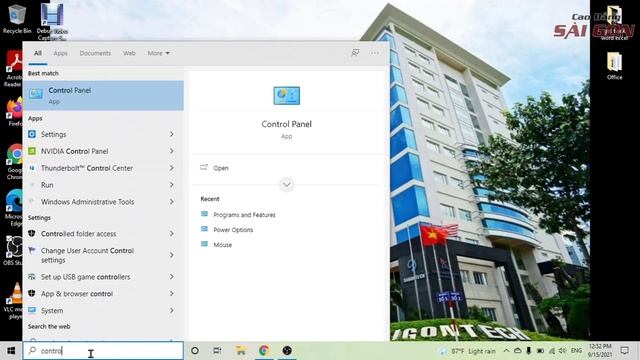Click the ENG language indicator

(576, 351)
